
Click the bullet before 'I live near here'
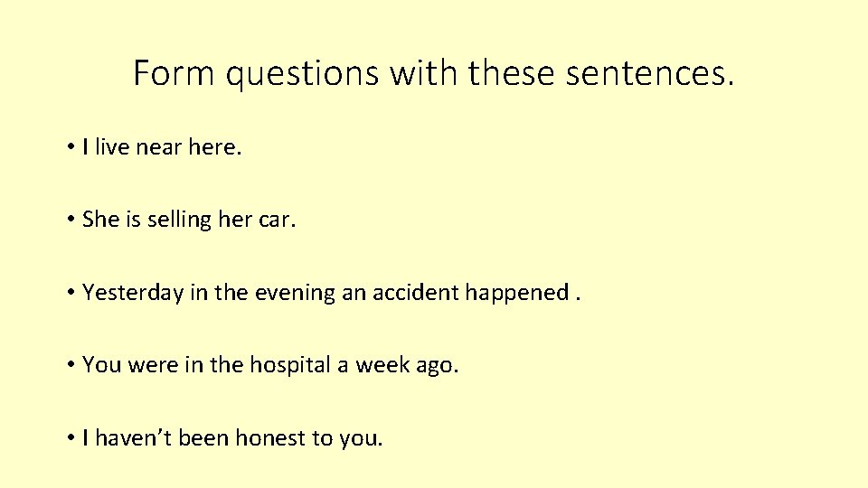coord(71,147)
